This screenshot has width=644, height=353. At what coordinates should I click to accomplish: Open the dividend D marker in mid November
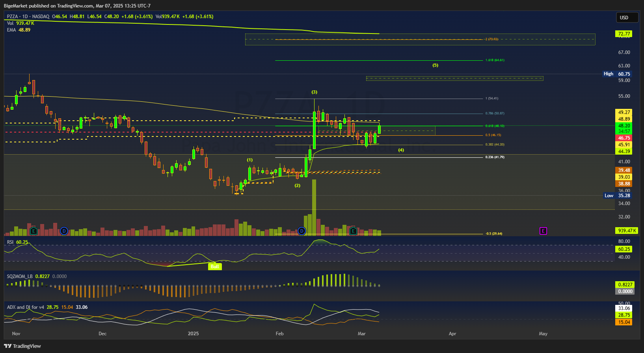(x=64, y=231)
